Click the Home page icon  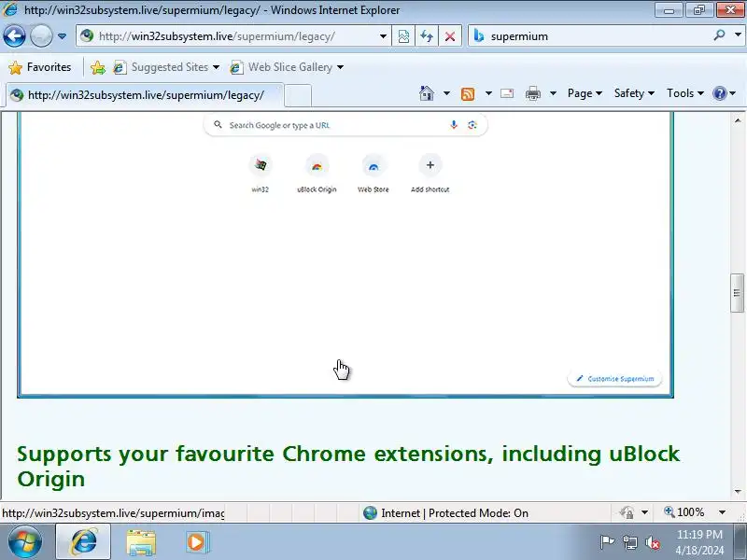coord(427,93)
